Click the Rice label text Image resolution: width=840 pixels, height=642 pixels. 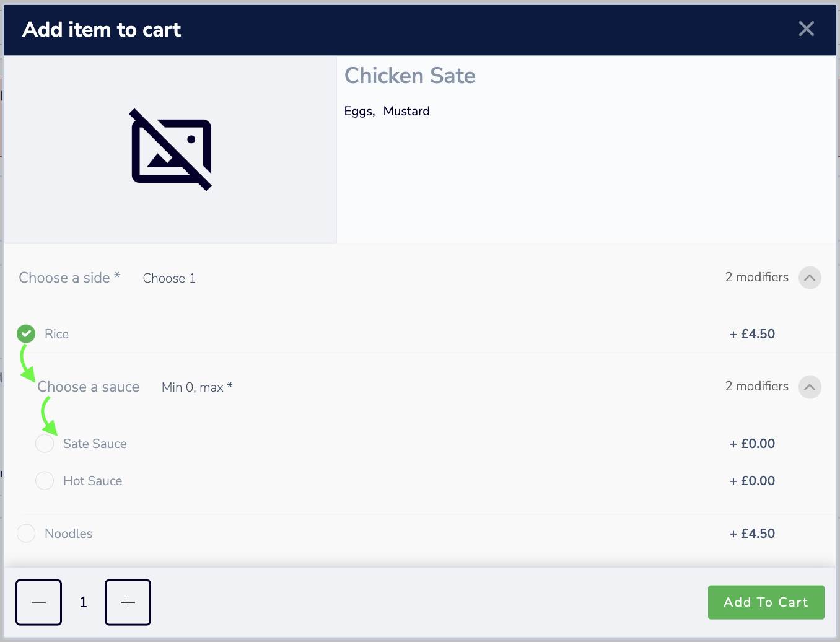tap(56, 334)
